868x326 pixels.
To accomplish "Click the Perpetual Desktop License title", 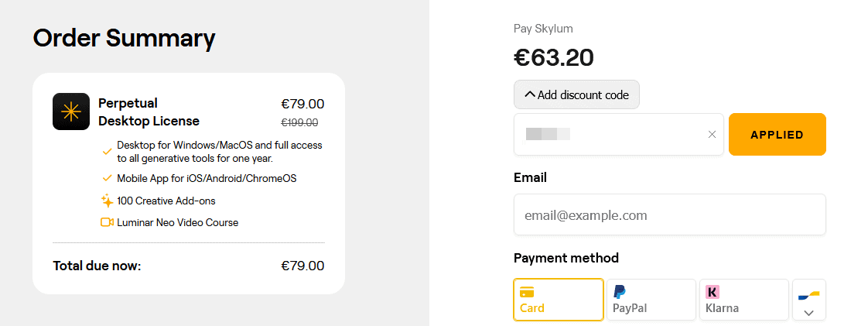I will click(x=149, y=112).
